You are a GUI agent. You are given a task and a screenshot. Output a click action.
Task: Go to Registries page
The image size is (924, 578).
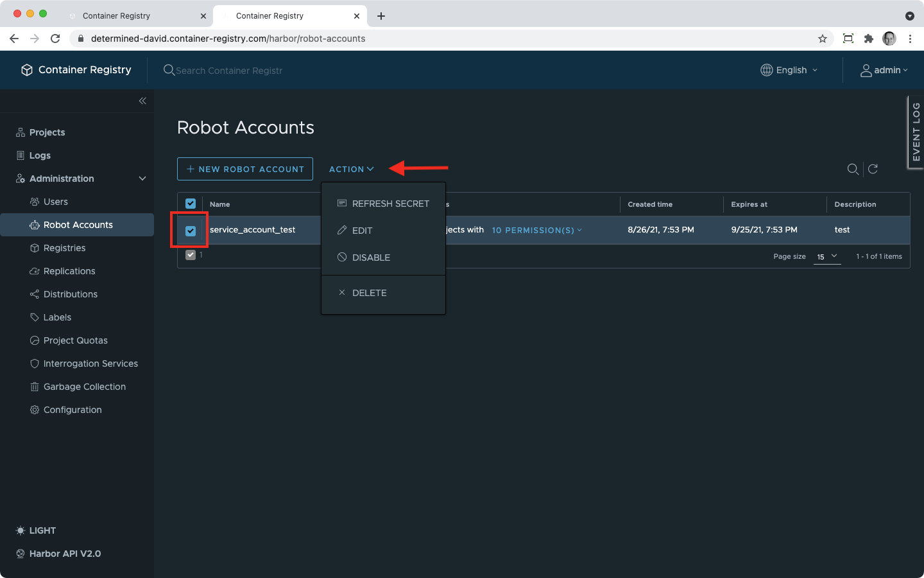64,248
